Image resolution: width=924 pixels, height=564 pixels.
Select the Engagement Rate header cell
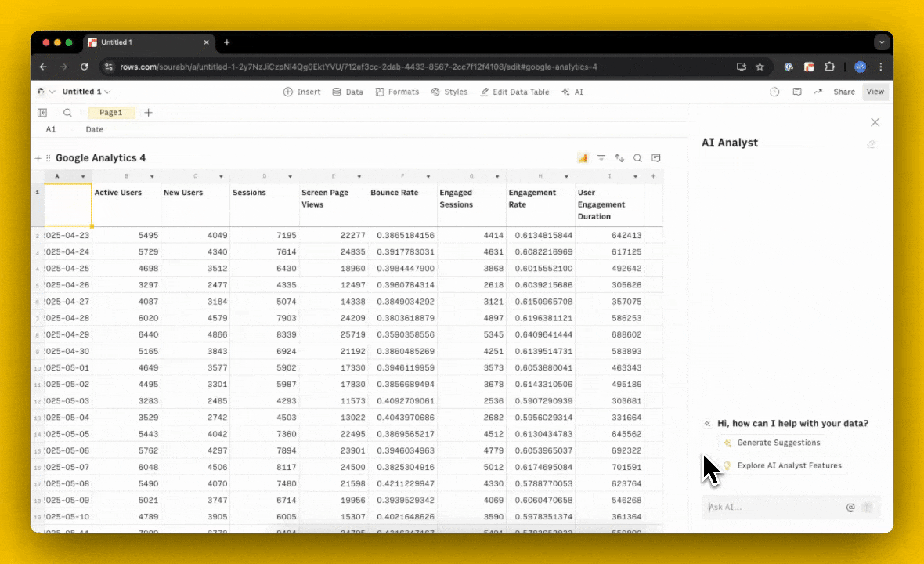click(x=540, y=204)
